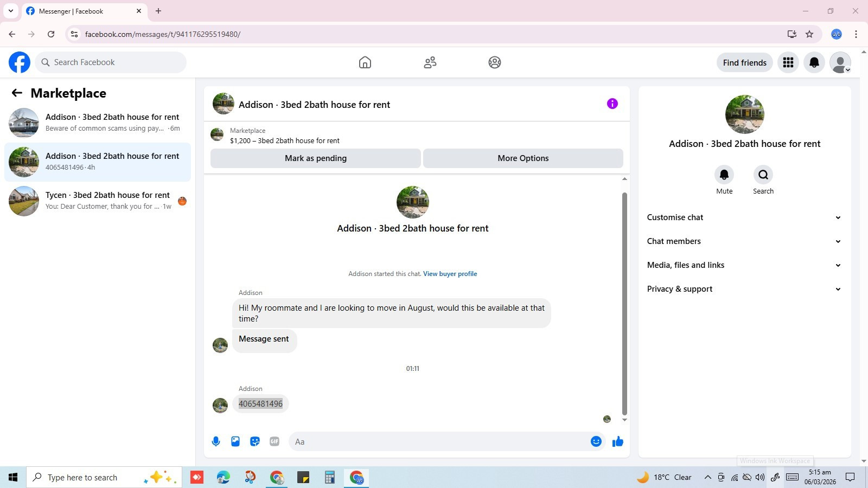Choose a sticker icon in composer

pyautogui.click(x=255, y=441)
